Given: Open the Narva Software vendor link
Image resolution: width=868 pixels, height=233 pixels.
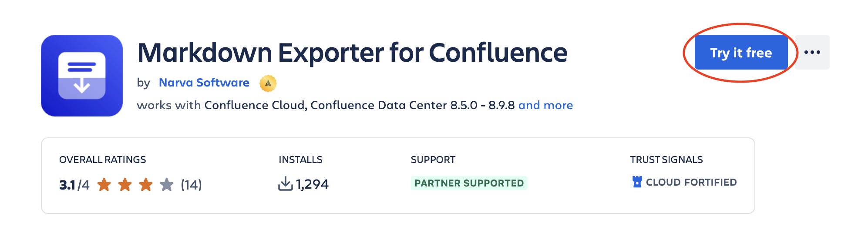Looking at the screenshot, I should coord(204,83).
